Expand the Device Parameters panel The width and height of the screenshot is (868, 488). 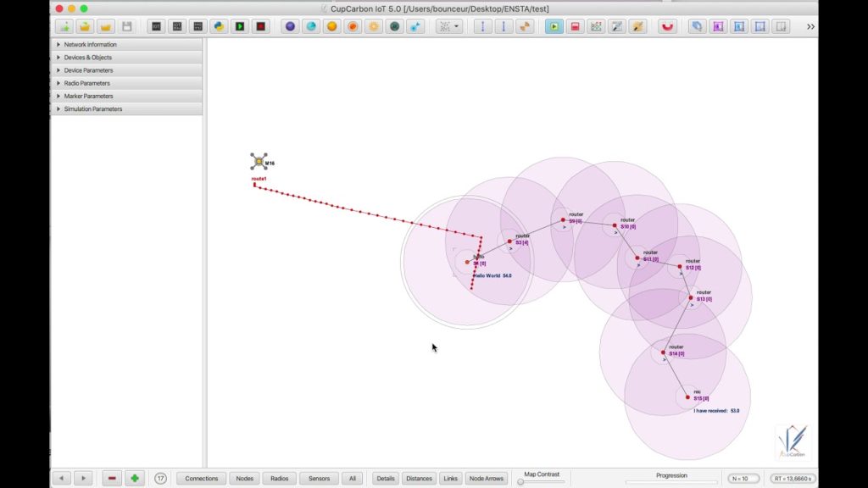(x=127, y=70)
